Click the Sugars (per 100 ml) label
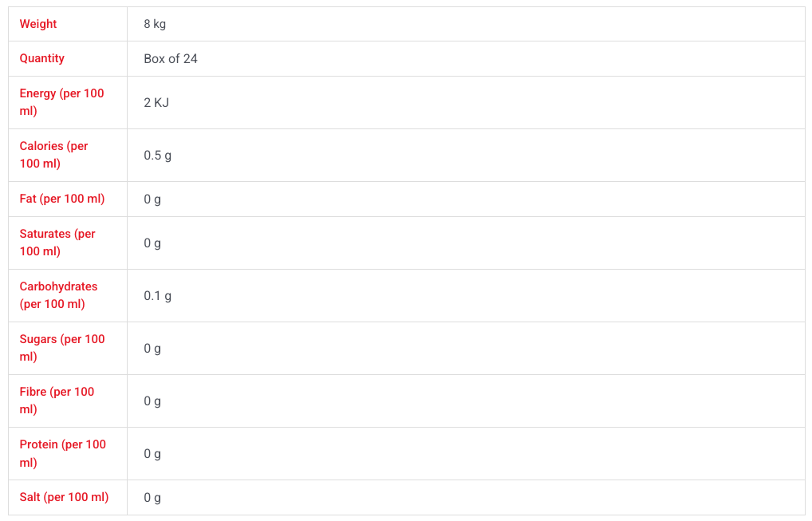This screenshot has height=521, width=812. click(x=62, y=348)
